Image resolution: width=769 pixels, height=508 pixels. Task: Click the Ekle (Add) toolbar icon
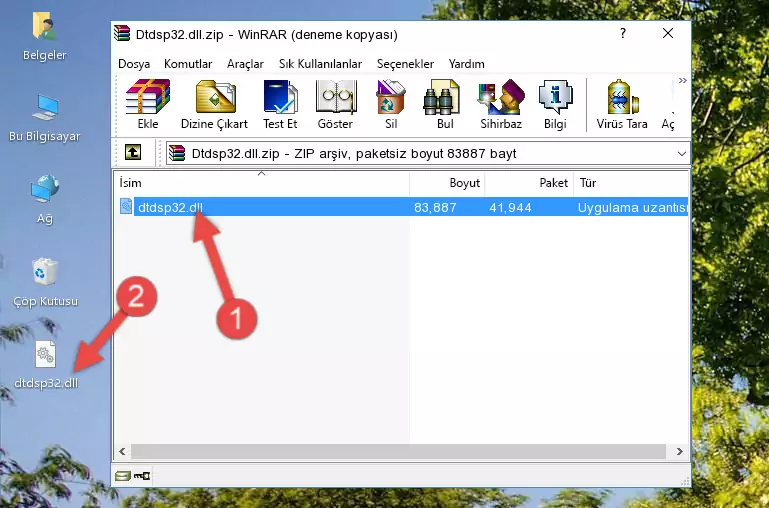coord(148,104)
